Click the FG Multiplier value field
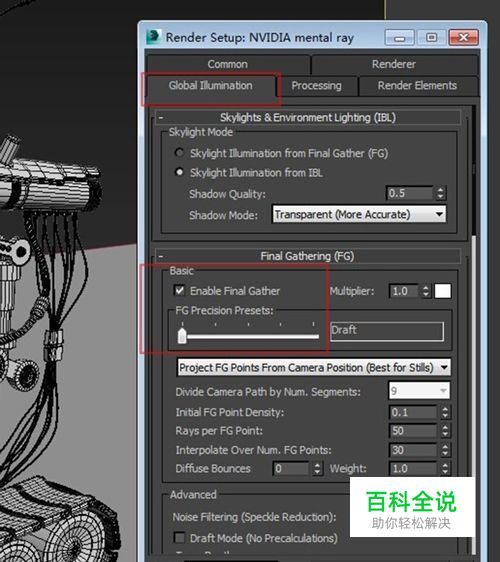This screenshot has width=500, height=562. pos(404,291)
